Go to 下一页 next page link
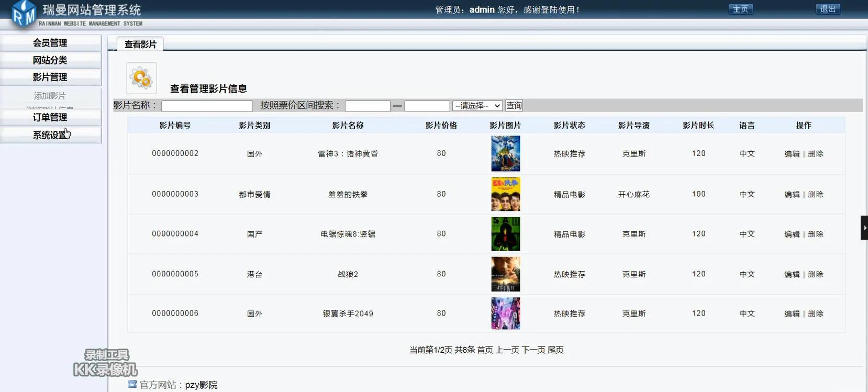Screen dimensions: 868x392 tap(533, 350)
